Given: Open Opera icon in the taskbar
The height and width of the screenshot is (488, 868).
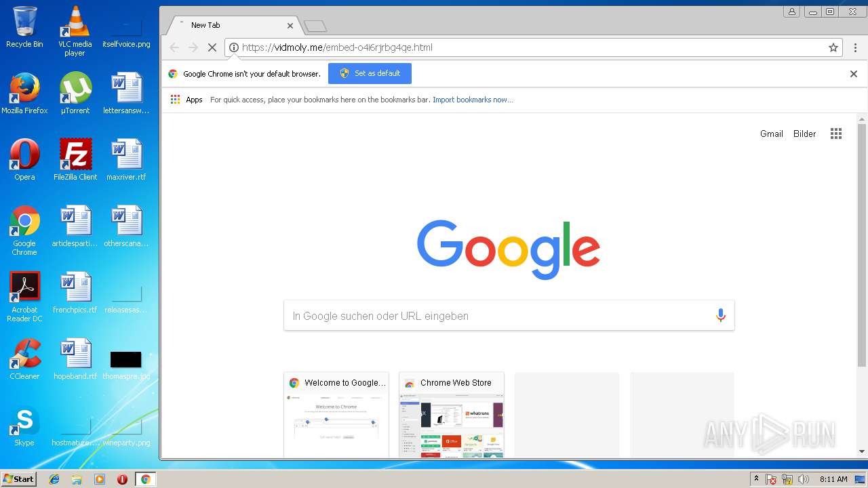Looking at the screenshot, I should click(122, 479).
